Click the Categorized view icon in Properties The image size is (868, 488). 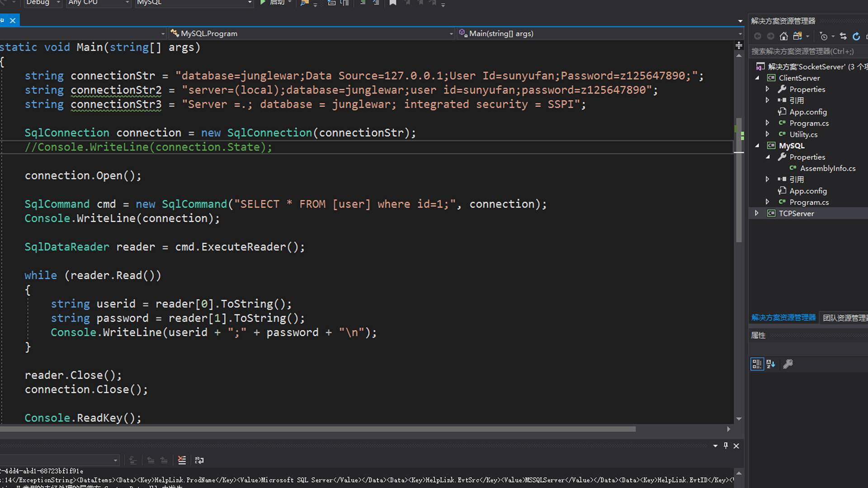757,364
